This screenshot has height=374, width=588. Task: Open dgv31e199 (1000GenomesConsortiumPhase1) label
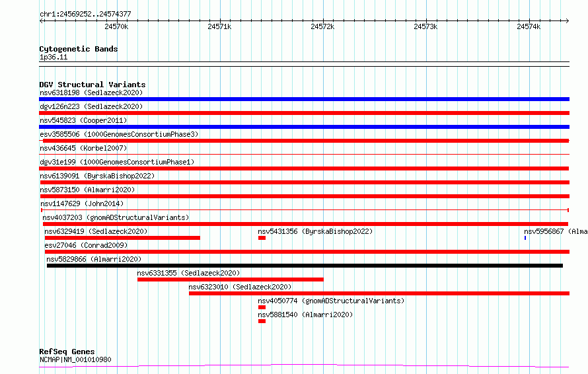pos(117,162)
